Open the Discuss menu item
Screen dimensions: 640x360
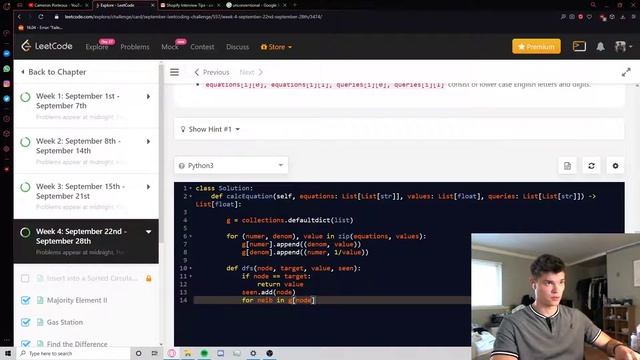tap(238, 47)
